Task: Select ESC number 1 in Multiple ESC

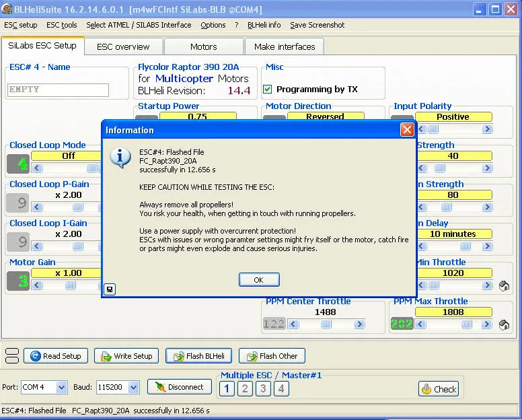Action: click(x=227, y=388)
